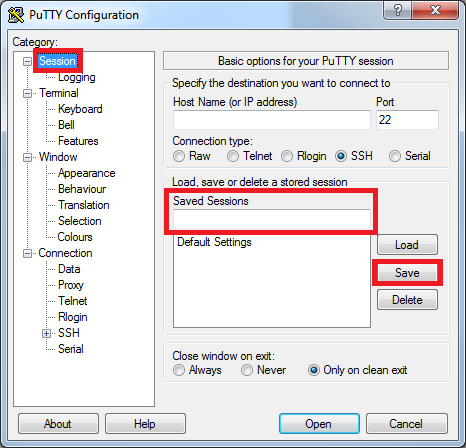Select the Telnet connection type
The height and width of the screenshot is (448, 466).
coord(233,156)
